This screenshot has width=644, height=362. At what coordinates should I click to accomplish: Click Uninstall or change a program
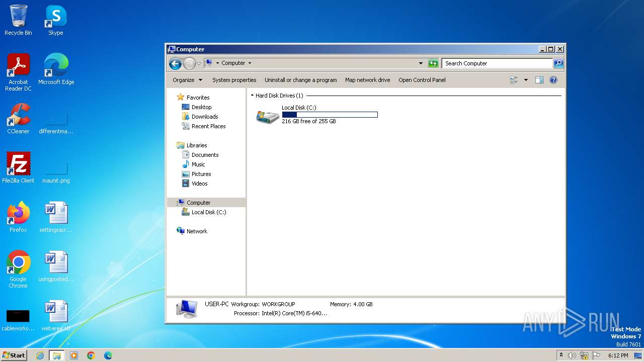pyautogui.click(x=301, y=80)
